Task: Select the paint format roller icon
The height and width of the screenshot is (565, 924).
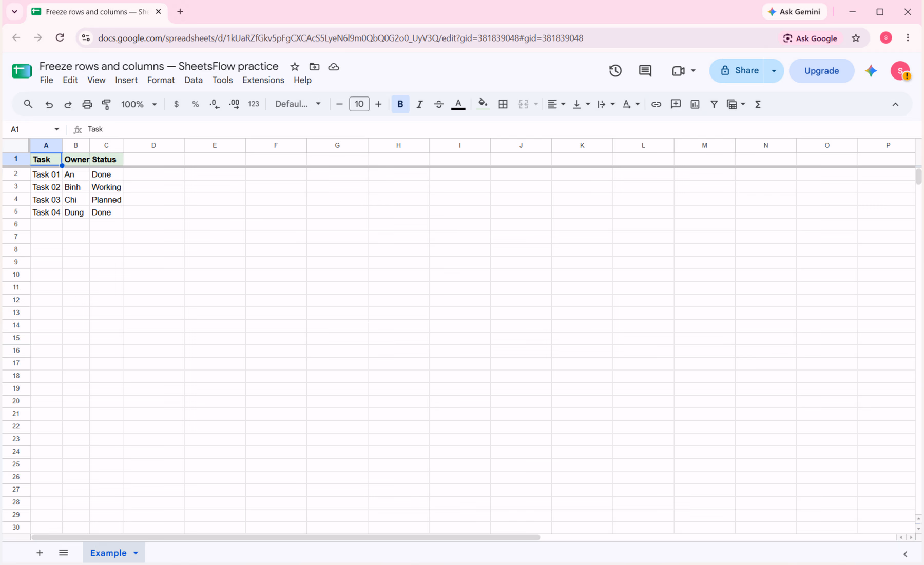Action: [x=106, y=104]
